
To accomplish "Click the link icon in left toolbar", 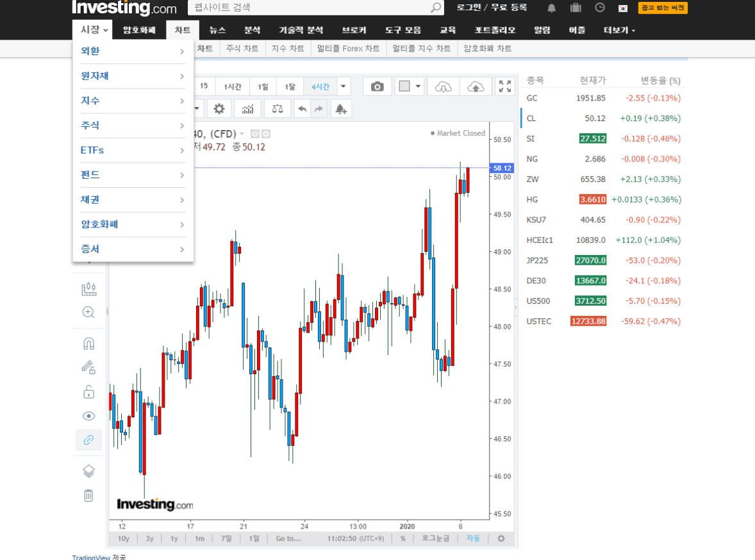I will click(88, 440).
